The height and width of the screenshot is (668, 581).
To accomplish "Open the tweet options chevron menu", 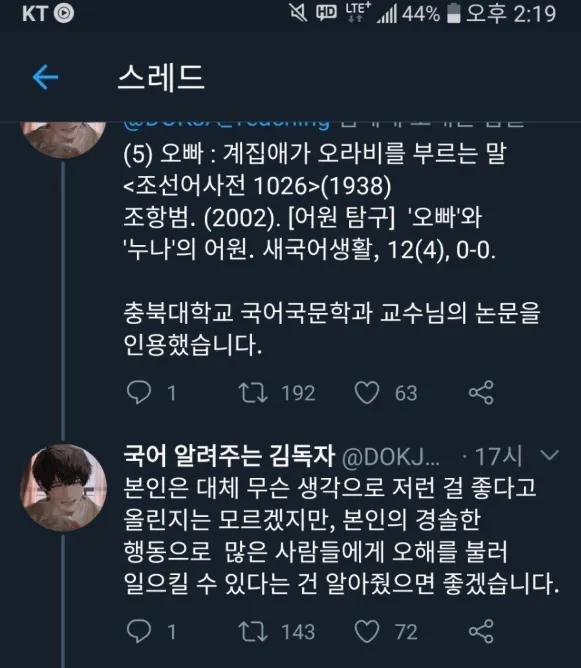I will pyautogui.click(x=549, y=455).
